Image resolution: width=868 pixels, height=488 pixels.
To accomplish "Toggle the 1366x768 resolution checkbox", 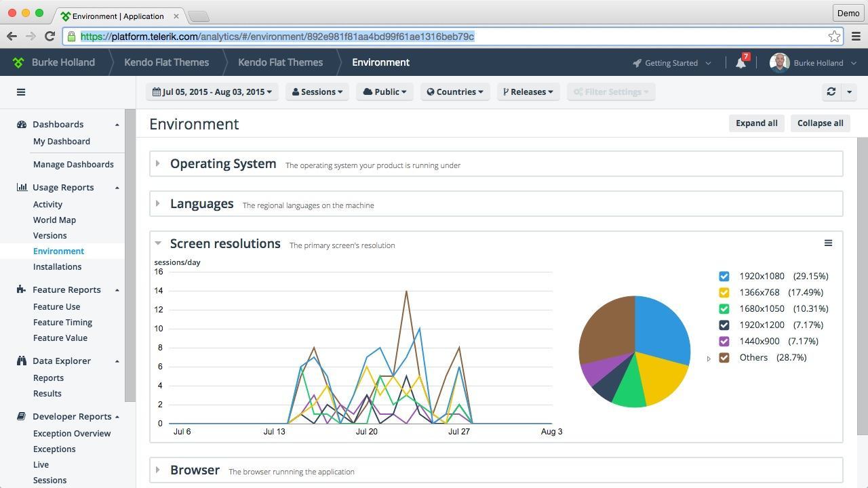I will pos(724,293).
